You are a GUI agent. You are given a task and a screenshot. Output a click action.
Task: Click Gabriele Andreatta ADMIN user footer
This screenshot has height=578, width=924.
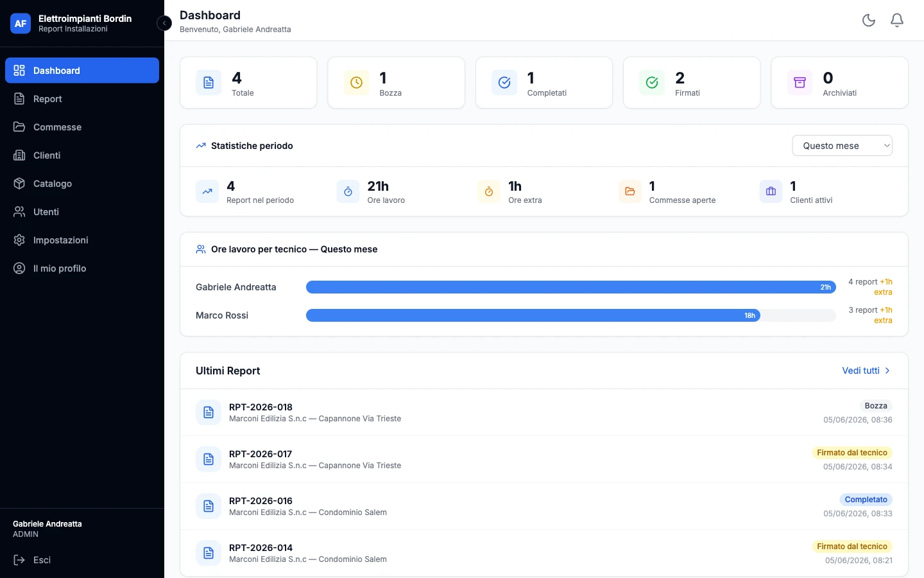click(x=47, y=529)
